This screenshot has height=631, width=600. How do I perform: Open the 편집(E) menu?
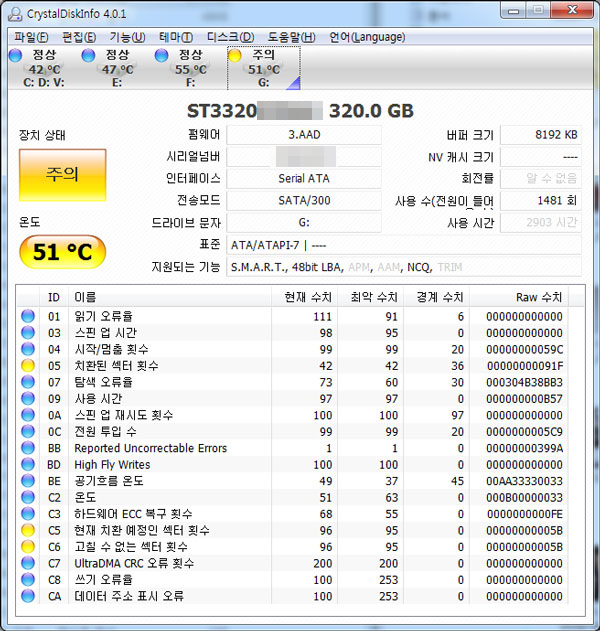[79, 37]
